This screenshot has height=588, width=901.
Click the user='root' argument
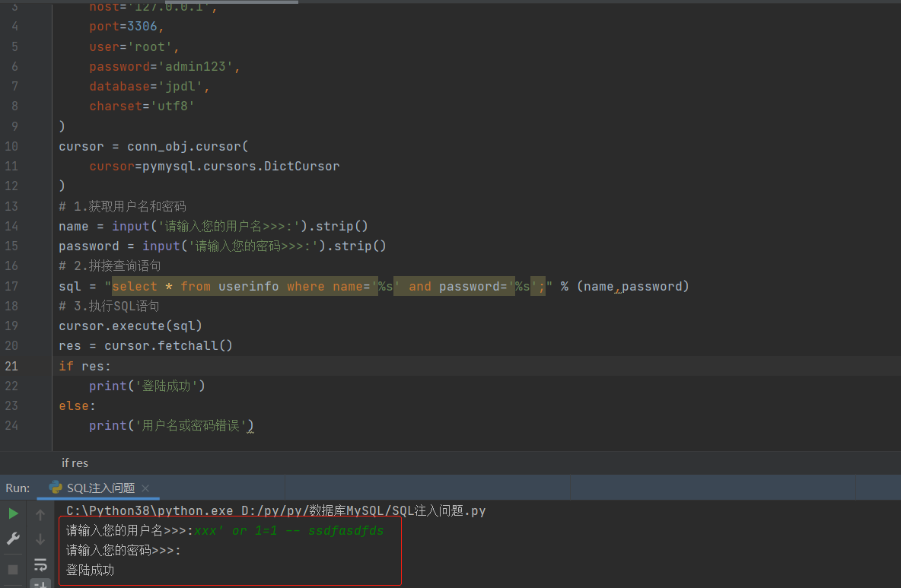point(134,46)
